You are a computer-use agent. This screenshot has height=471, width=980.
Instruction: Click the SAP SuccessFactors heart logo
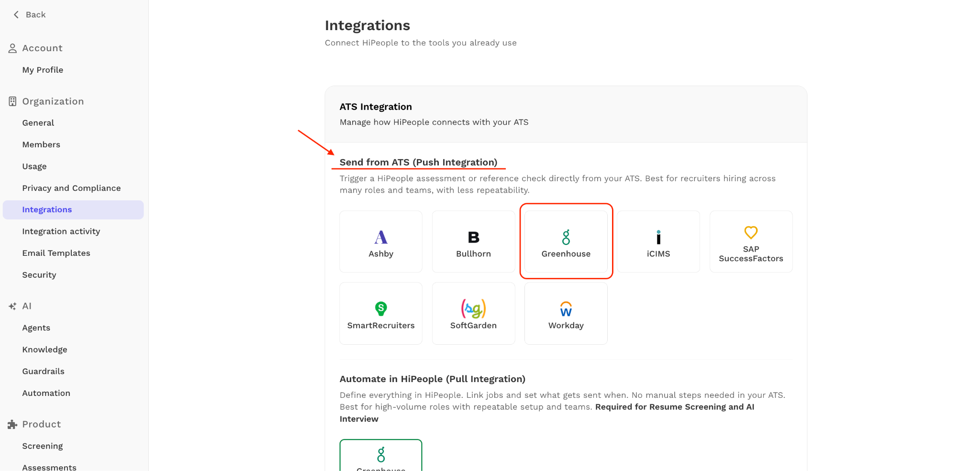point(751,232)
